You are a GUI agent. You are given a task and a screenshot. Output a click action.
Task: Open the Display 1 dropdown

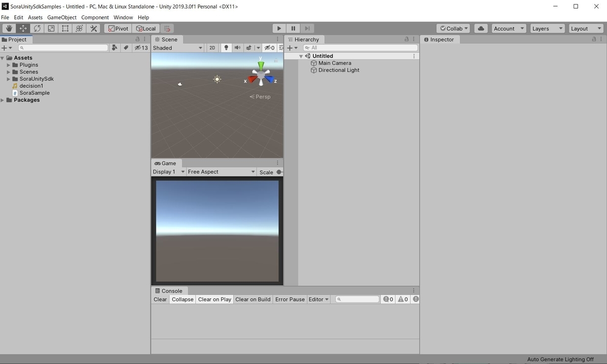(x=169, y=172)
